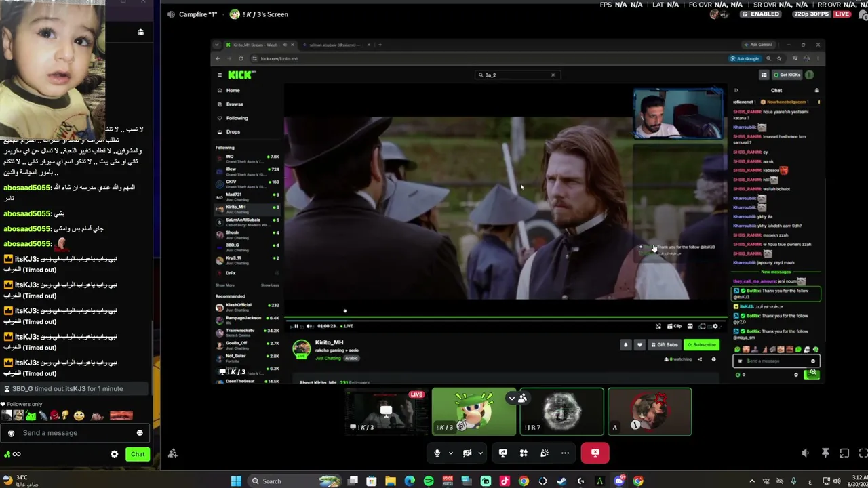Adjust stream volume speaker icon

pos(806,453)
